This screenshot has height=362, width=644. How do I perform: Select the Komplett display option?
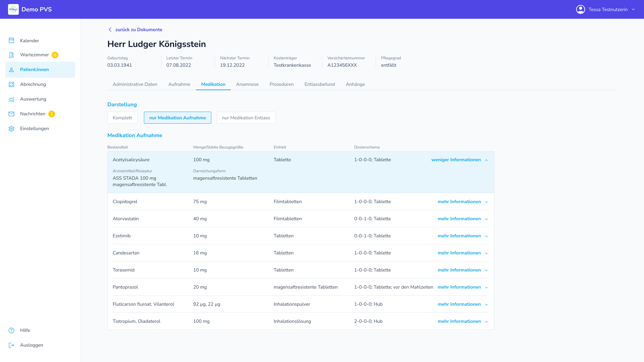[122, 118]
